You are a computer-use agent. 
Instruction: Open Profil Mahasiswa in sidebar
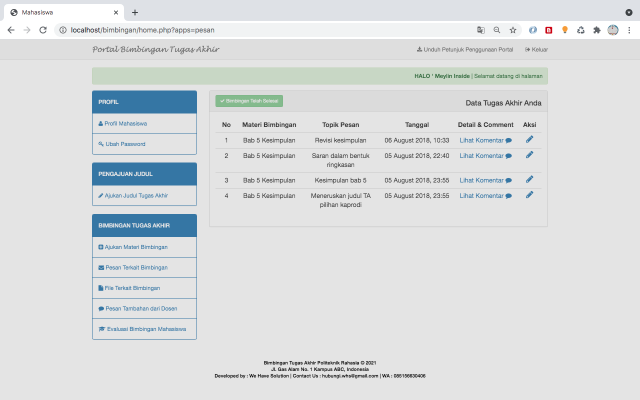click(x=124, y=124)
